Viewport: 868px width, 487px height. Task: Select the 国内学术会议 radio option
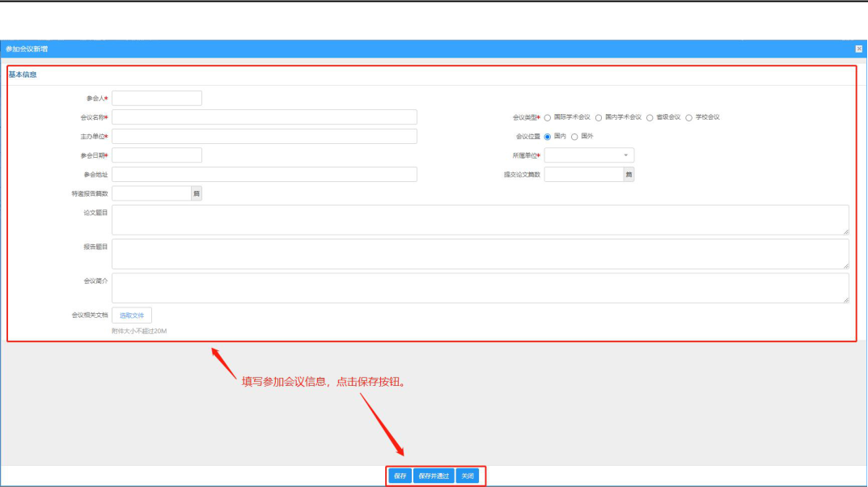(x=599, y=118)
